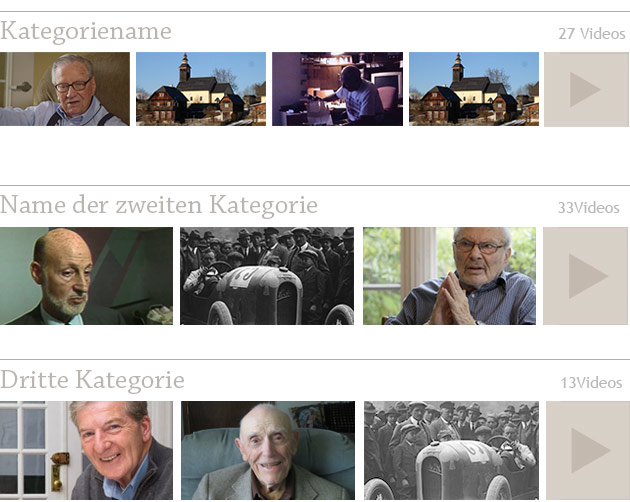Image resolution: width=630 pixels, height=502 pixels.
Task: Open the Dritte Kategorie heading
Action: [x=92, y=380]
